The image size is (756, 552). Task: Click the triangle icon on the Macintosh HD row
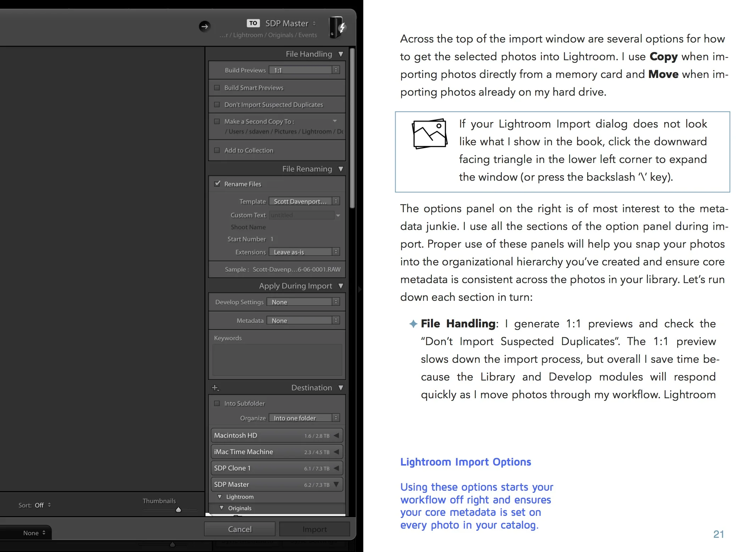click(336, 435)
